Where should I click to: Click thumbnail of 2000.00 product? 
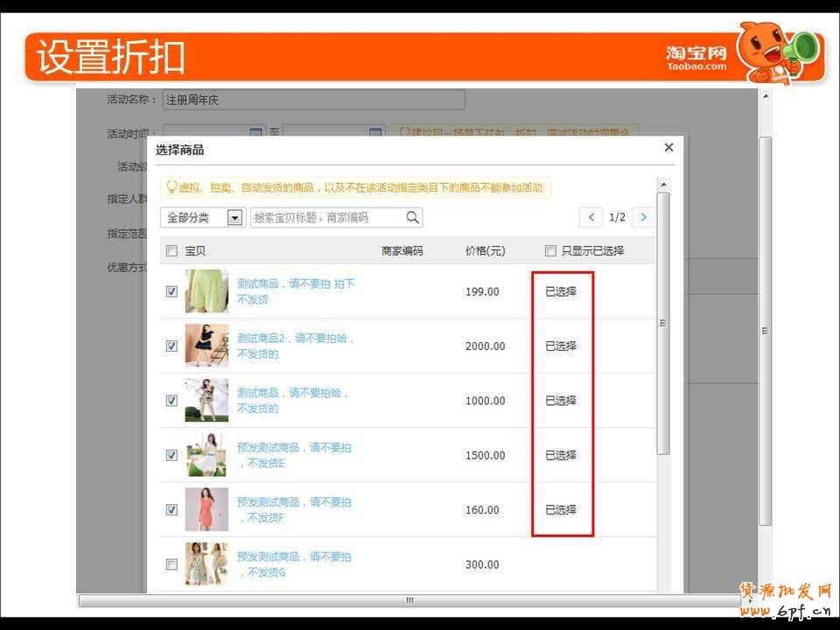[x=206, y=346]
